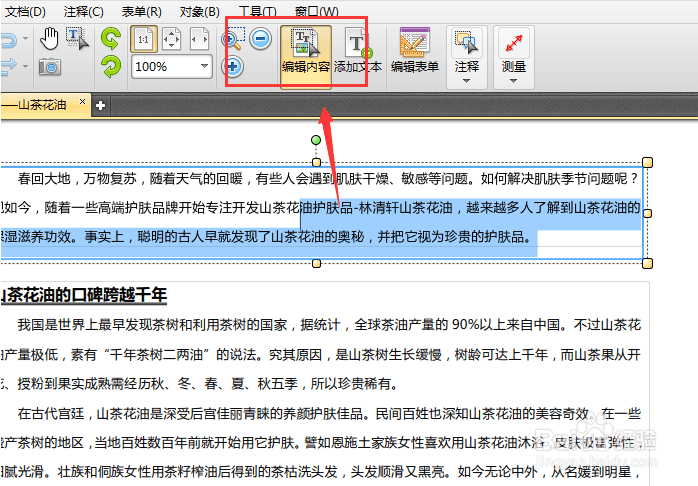
Task: Open the 窗口(W) menu
Action: [317, 11]
